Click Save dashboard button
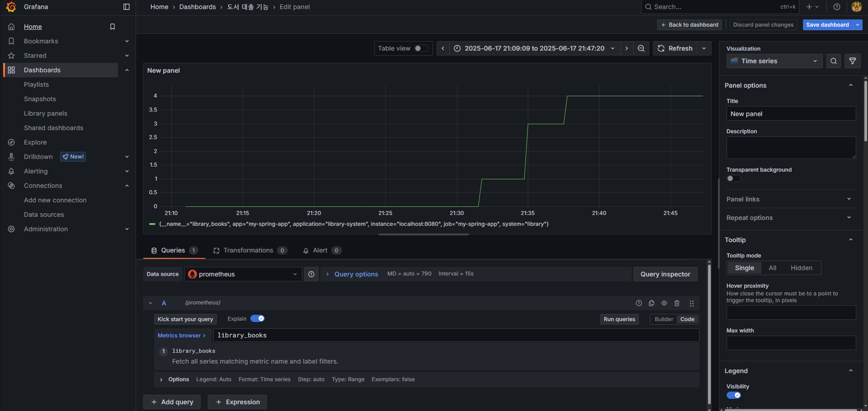Image resolution: width=868 pixels, height=411 pixels. click(x=827, y=25)
